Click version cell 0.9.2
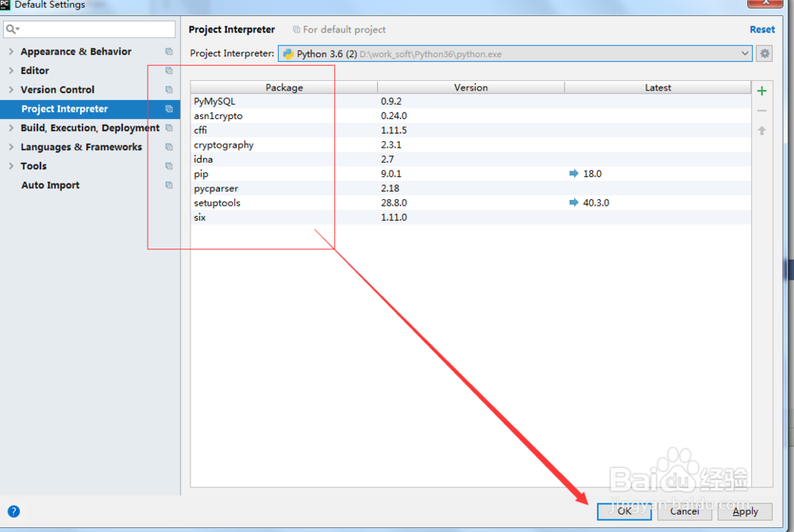The image size is (794, 532). coord(391,101)
